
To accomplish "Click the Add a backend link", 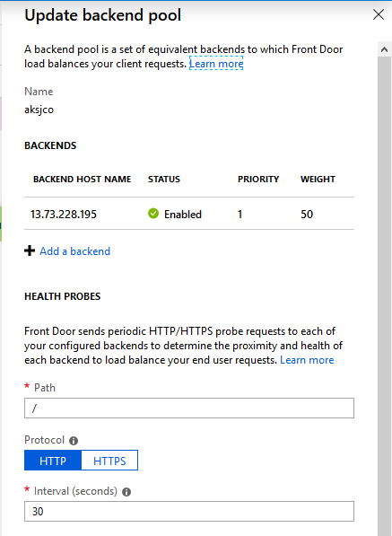I will point(74,251).
